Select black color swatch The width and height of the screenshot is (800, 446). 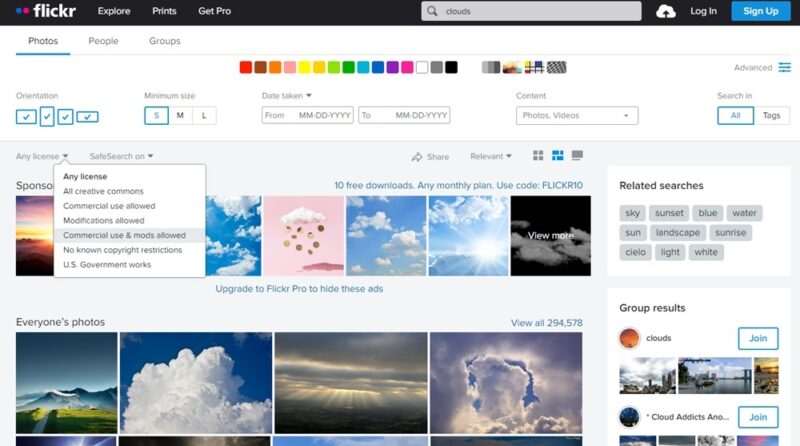point(451,67)
